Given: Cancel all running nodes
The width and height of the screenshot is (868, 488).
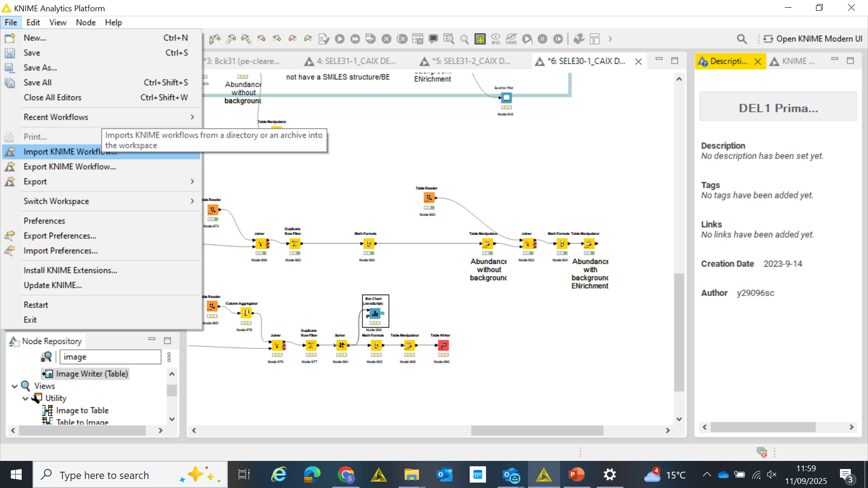Looking at the screenshot, I should pos(402,39).
